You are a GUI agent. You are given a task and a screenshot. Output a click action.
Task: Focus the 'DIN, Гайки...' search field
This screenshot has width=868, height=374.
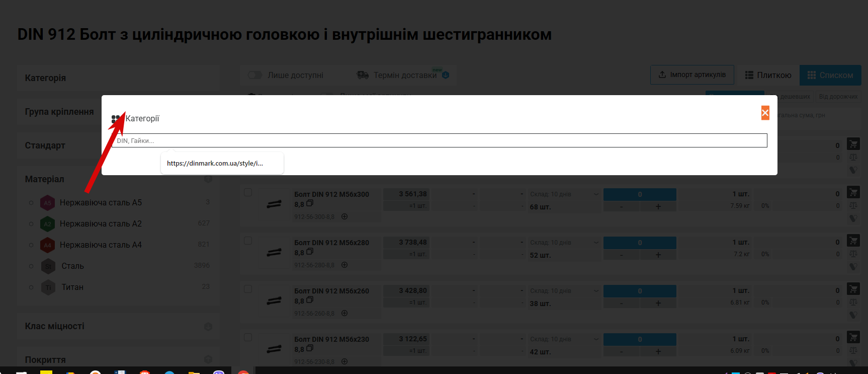click(439, 140)
